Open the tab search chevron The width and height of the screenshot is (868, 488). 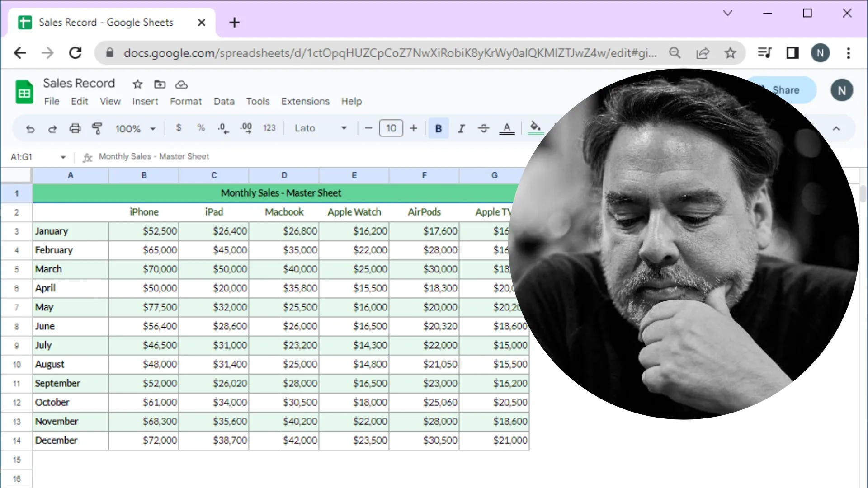[727, 13]
